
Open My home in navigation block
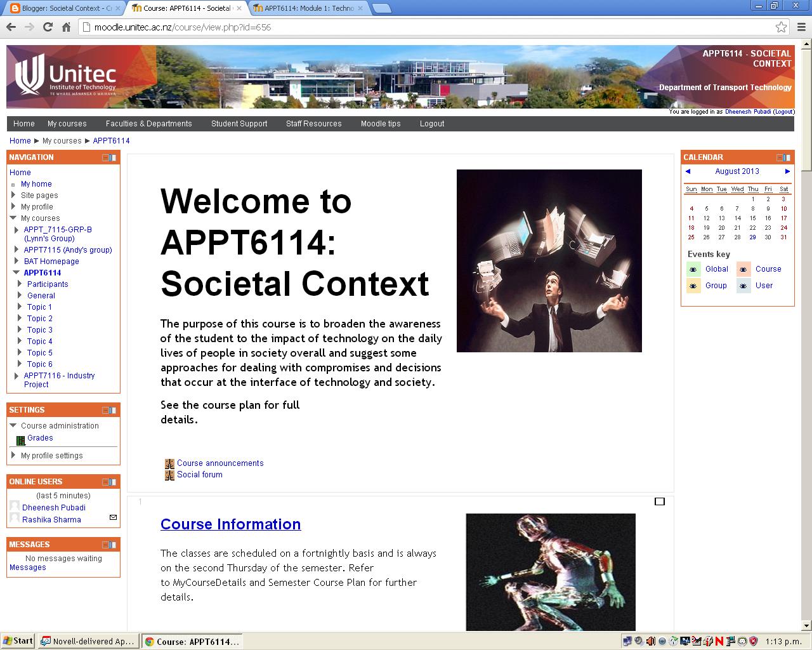pyautogui.click(x=36, y=184)
